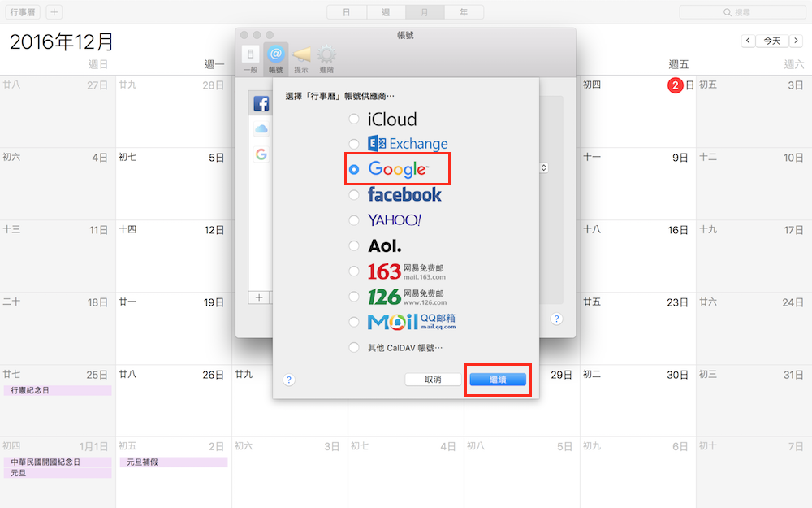The image size is (812, 508).
Task: Click the 取消 cancel button
Action: click(433, 380)
